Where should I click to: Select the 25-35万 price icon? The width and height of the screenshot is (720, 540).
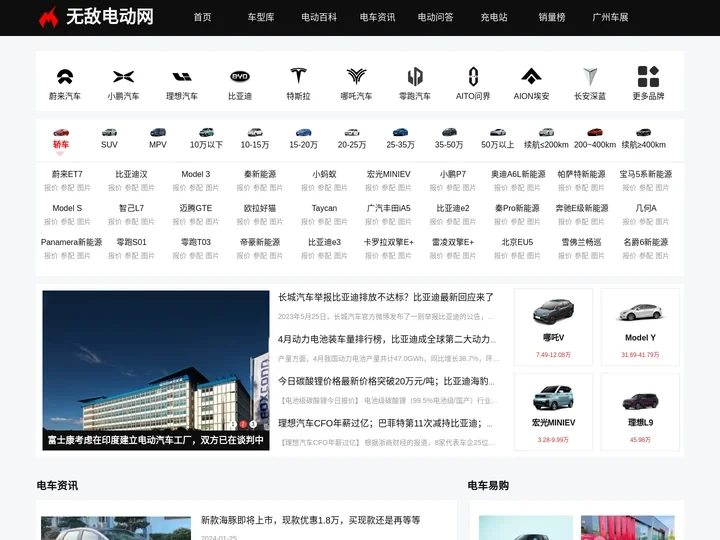[x=400, y=132]
